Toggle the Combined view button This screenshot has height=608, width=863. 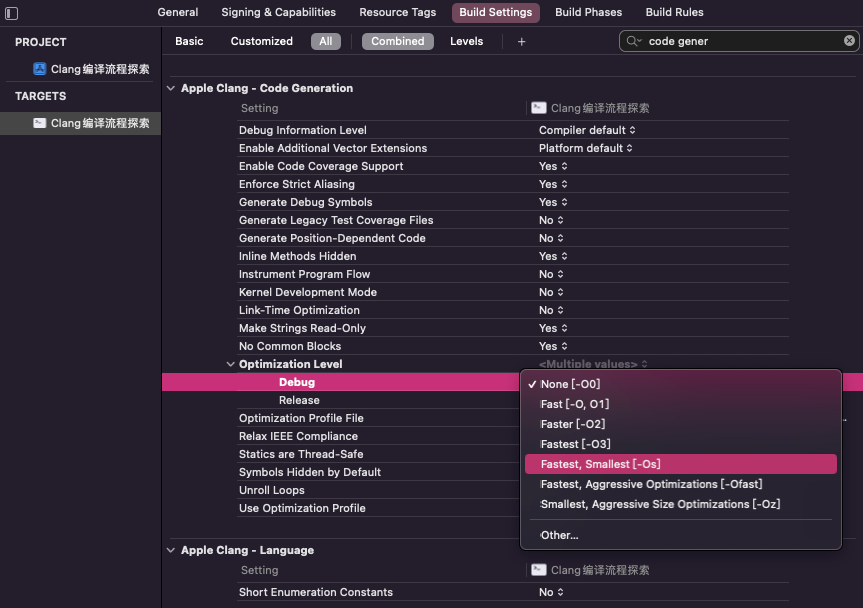click(397, 41)
